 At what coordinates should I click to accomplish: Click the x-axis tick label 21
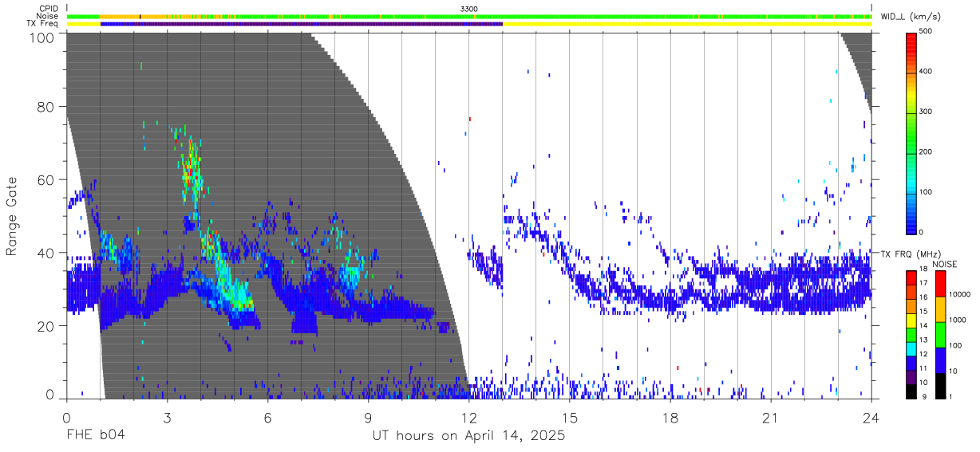771,418
